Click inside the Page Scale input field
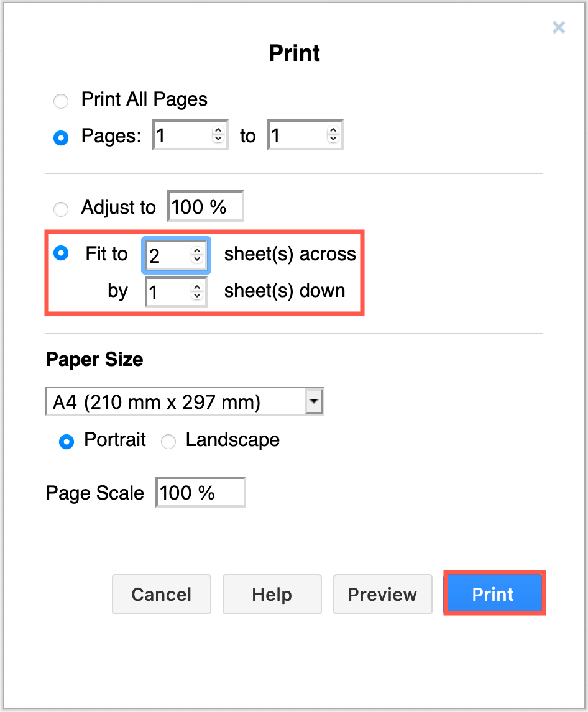588x712 pixels. (x=200, y=491)
